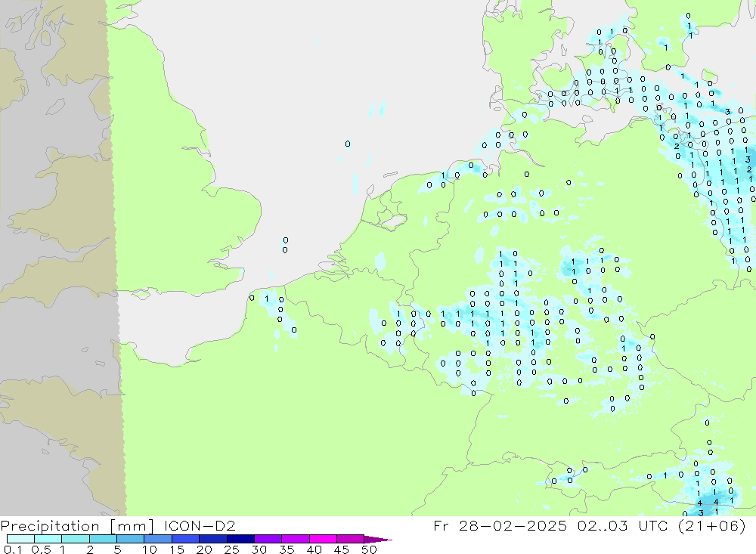Click the '15' legend scale label
The height and width of the screenshot is (554, 756).
tap(177, 549)
